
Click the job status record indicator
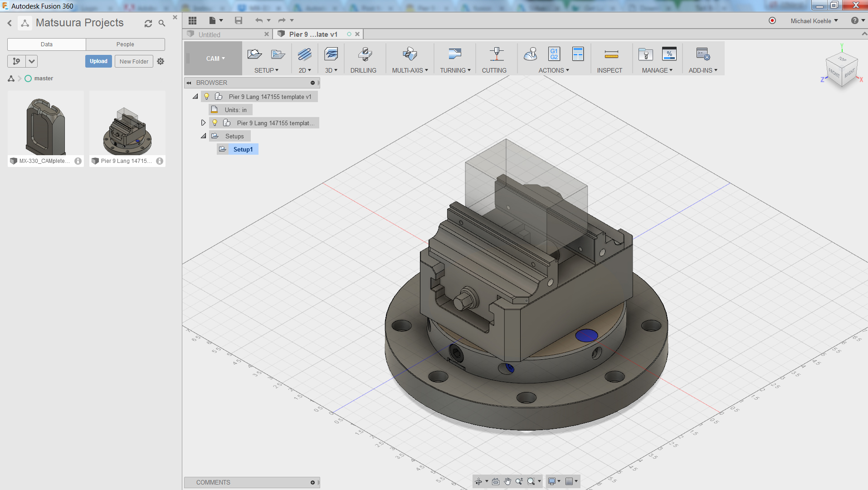click(772, 21)
